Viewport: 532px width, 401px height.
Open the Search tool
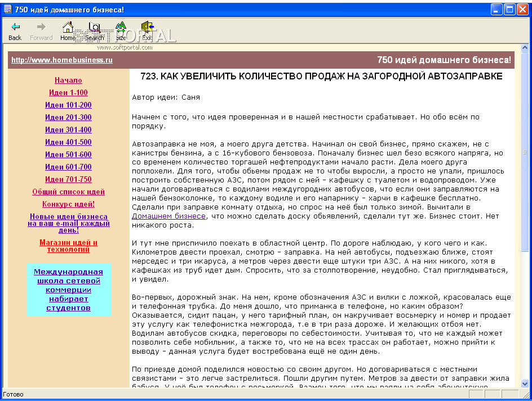94,31
